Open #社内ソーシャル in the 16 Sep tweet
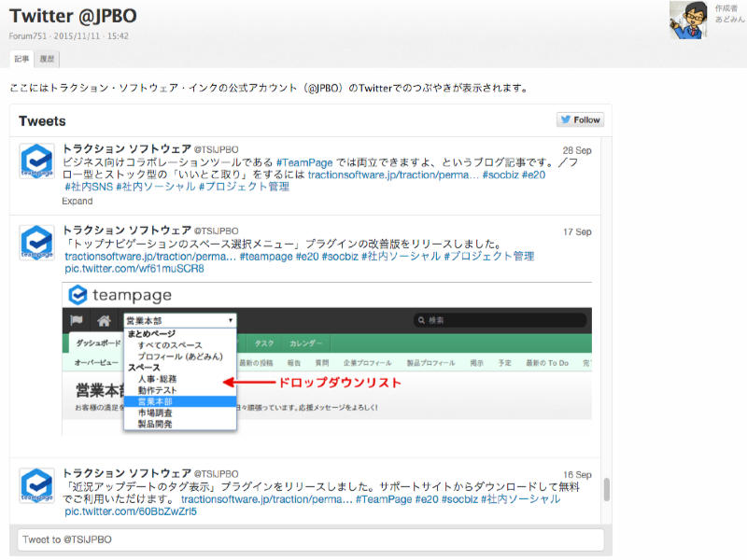 click(521, 499)
